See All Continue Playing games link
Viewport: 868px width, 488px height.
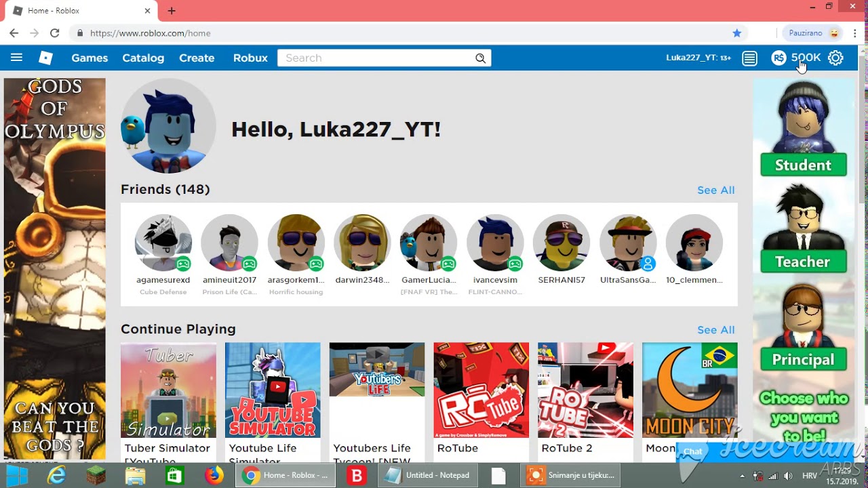tap(715, 330)
